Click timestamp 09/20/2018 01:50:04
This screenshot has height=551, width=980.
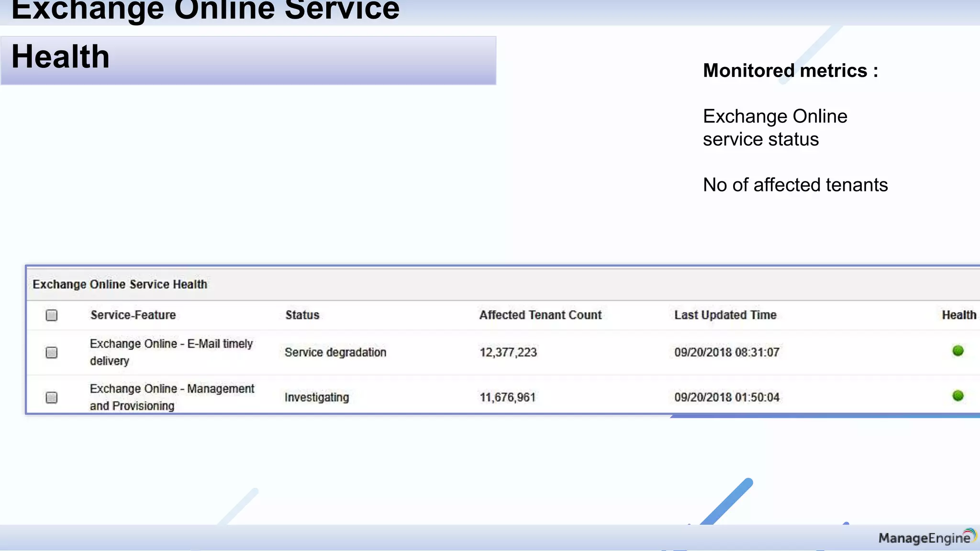(x=727, y=397)
